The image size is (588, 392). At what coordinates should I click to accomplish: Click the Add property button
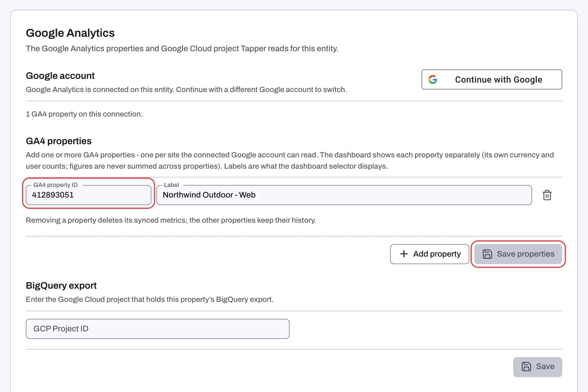[430, 254]
